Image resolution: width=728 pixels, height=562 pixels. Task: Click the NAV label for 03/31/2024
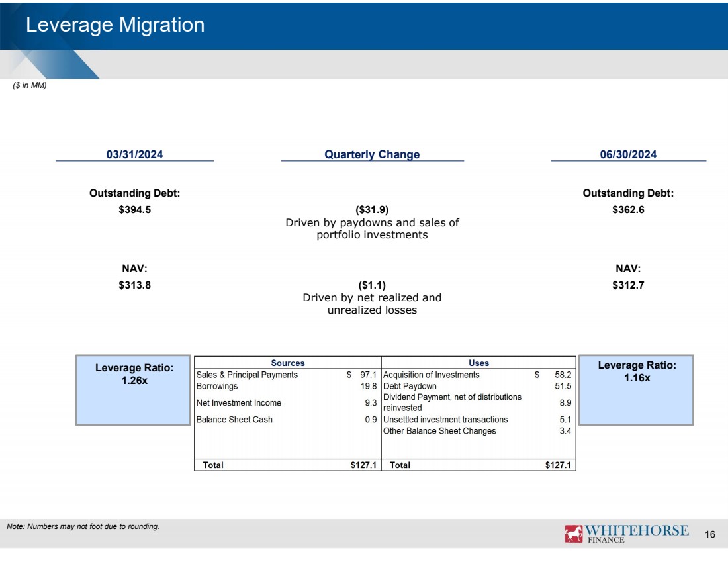tap(134, 269)
